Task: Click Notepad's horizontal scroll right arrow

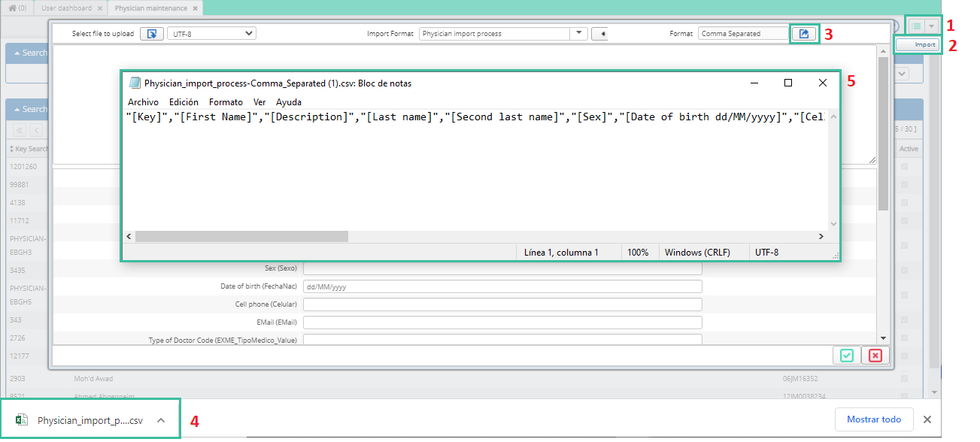Action: click(821, 236)
